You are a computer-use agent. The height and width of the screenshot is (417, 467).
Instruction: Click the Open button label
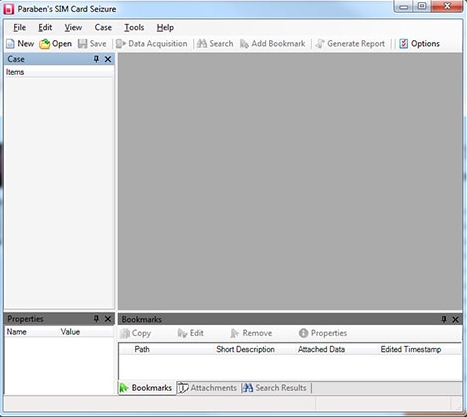[62, 44]
